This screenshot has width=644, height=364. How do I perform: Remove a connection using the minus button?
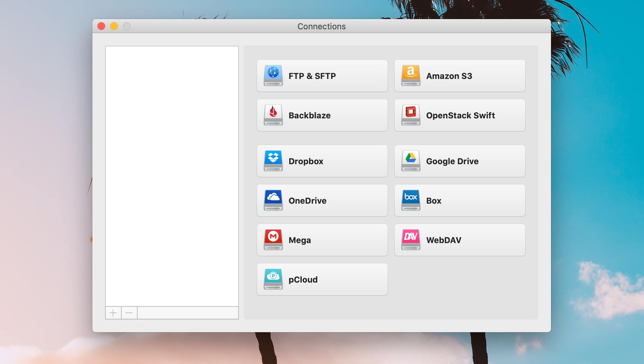(129, 313)
